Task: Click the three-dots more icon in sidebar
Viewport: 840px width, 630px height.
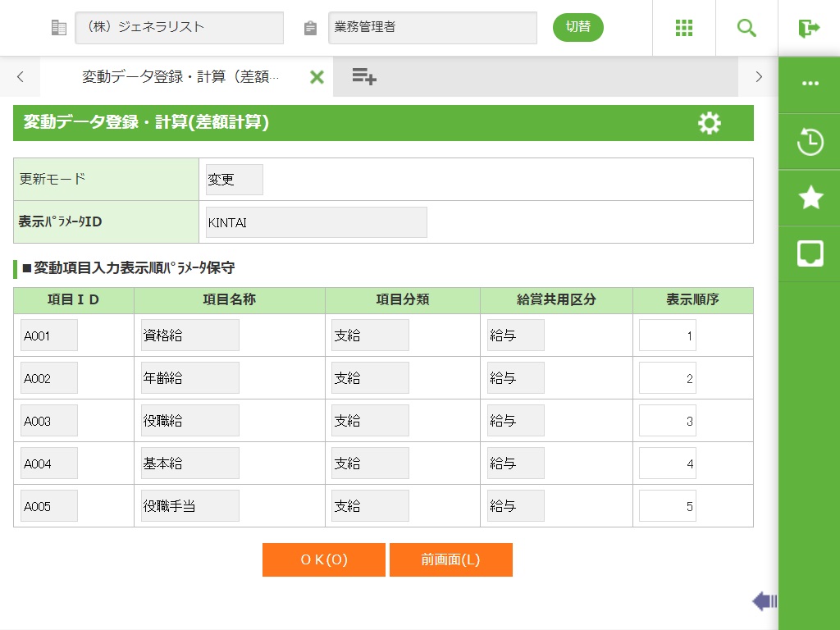Action: click(x=810, y=84)
